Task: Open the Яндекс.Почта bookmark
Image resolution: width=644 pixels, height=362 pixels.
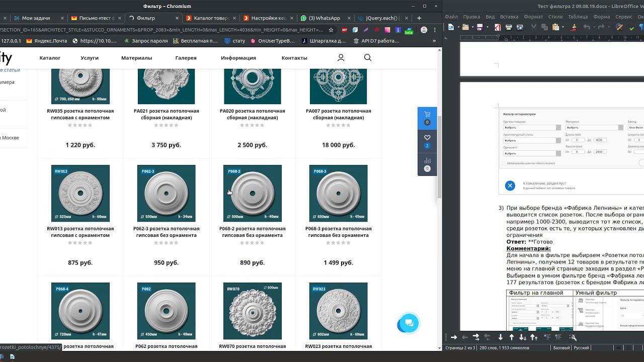Action: click(x=47, y=41)
